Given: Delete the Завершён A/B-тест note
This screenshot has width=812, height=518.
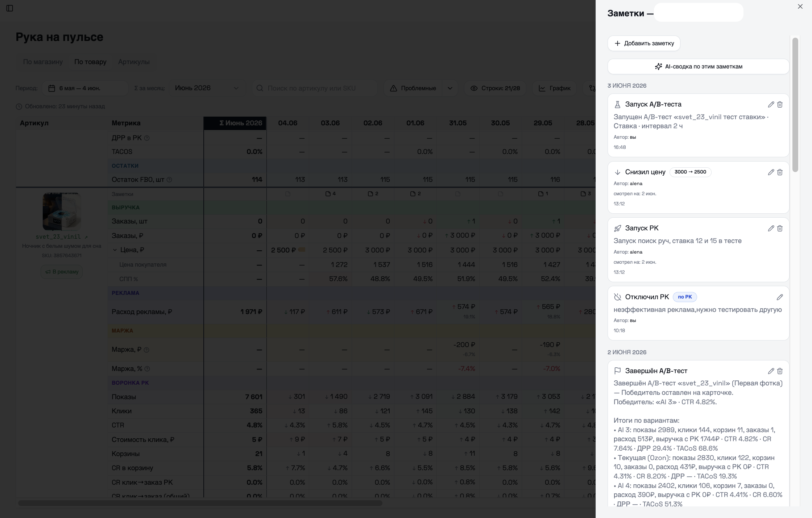Looking at the screenshot, I should (780, 371).
